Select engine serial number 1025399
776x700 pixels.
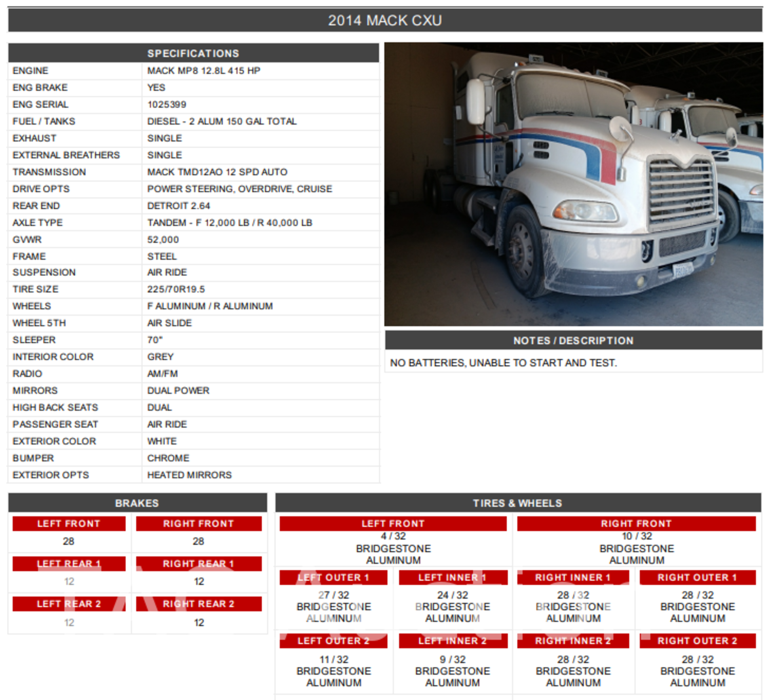(167, 105)
